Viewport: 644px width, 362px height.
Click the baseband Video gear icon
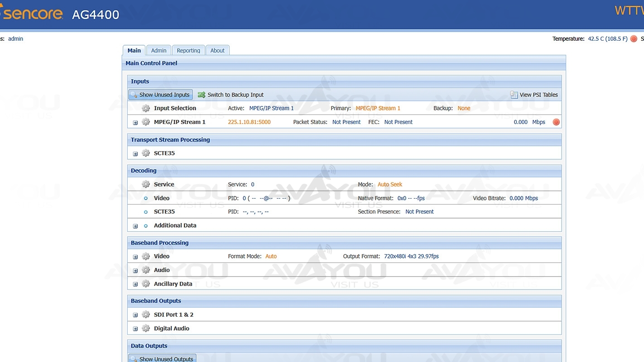click(x=146, y=256)
